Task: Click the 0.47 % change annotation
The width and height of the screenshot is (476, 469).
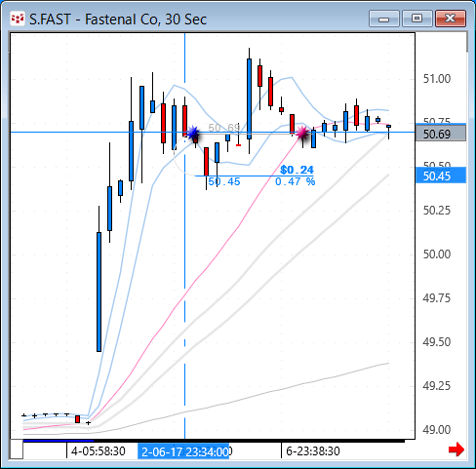Action: click(296, 181)
